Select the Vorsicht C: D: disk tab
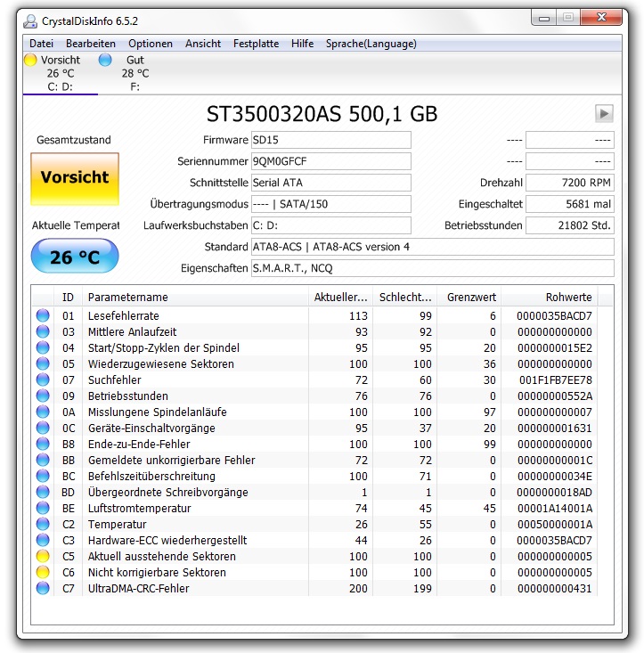The image size is (644, 653). 61,73
